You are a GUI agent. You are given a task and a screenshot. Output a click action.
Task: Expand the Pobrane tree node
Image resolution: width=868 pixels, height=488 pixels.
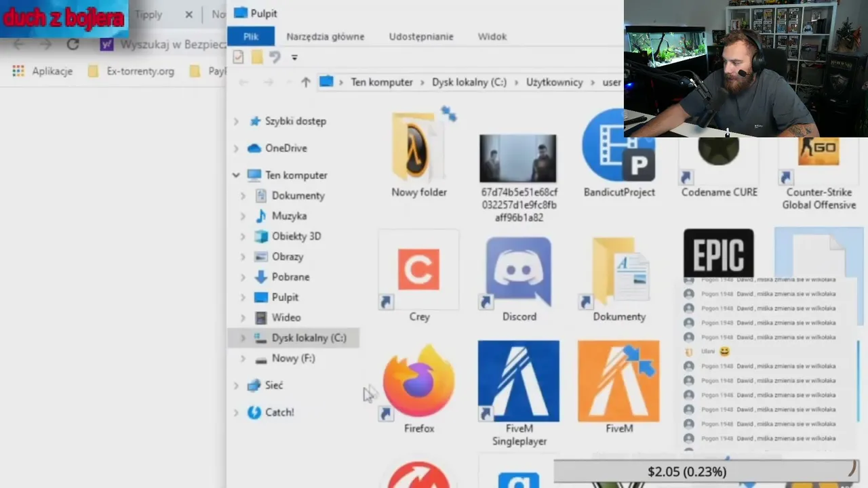243,277
